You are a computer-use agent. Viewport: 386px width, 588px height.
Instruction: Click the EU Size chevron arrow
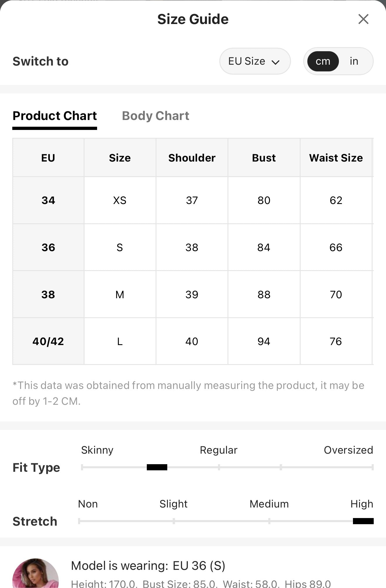(x=275, y=62)
